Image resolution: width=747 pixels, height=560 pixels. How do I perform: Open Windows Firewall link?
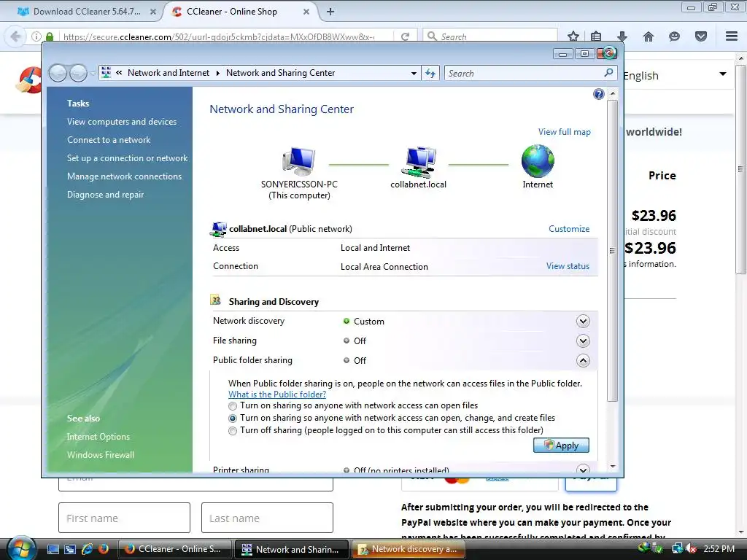[x=101, y=455]
